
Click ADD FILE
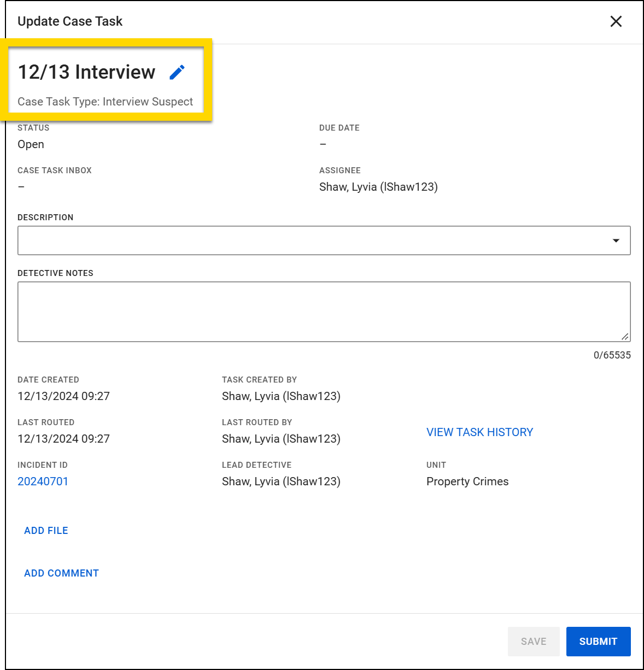(x=46, y=530)
